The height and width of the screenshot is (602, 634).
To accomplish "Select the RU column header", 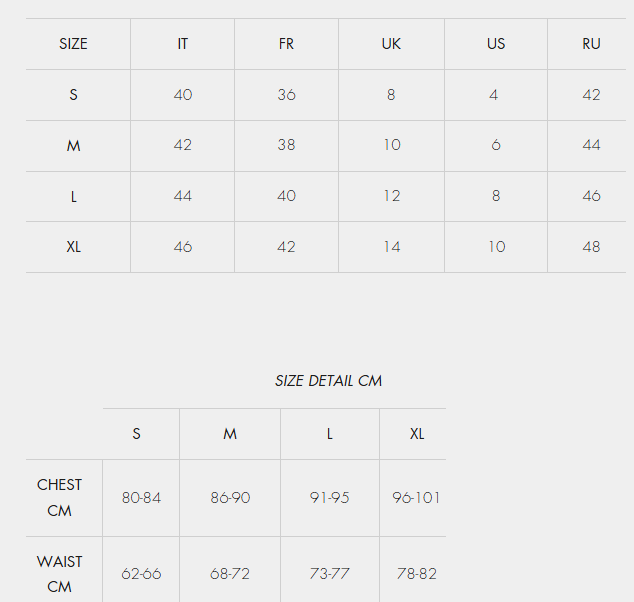I will coord(591,44).
